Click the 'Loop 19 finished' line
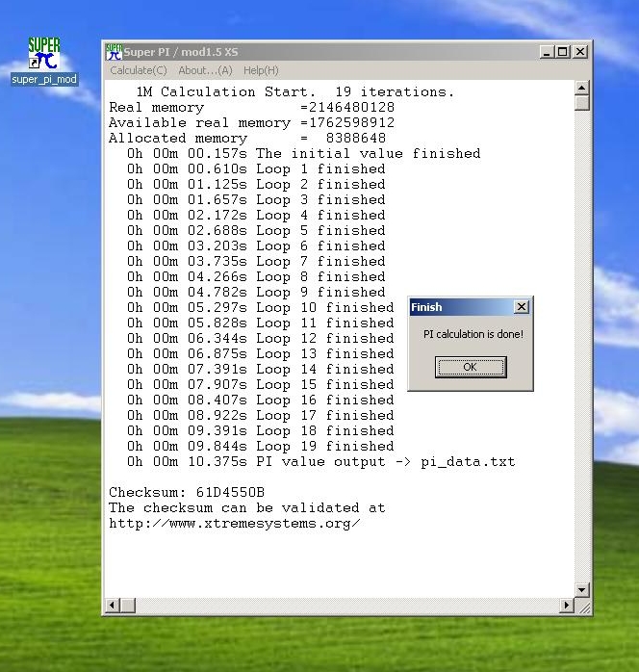The image size is (639, 672). click(x=261, y=447)
